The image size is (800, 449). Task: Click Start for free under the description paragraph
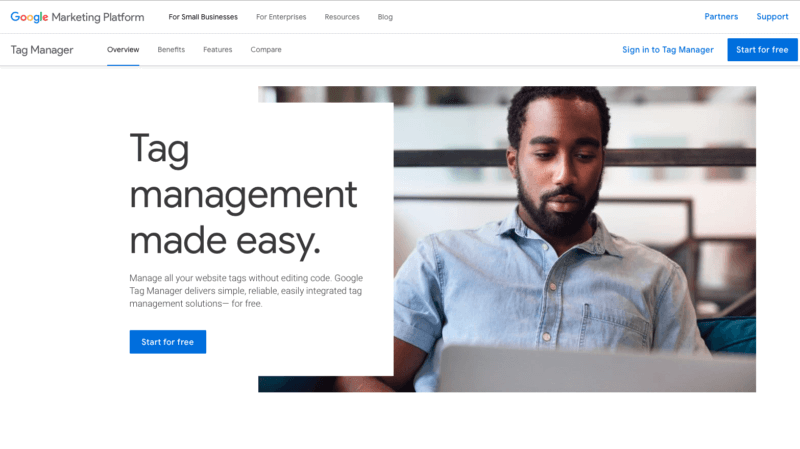pyautogui.click(x=168, y=342)
